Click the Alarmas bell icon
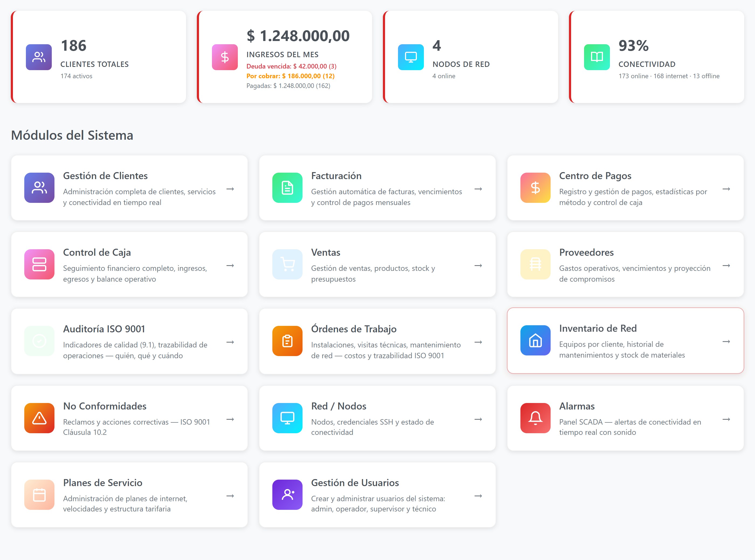Image resolution: width=755 pixels, height=560 pixels. 536,418
